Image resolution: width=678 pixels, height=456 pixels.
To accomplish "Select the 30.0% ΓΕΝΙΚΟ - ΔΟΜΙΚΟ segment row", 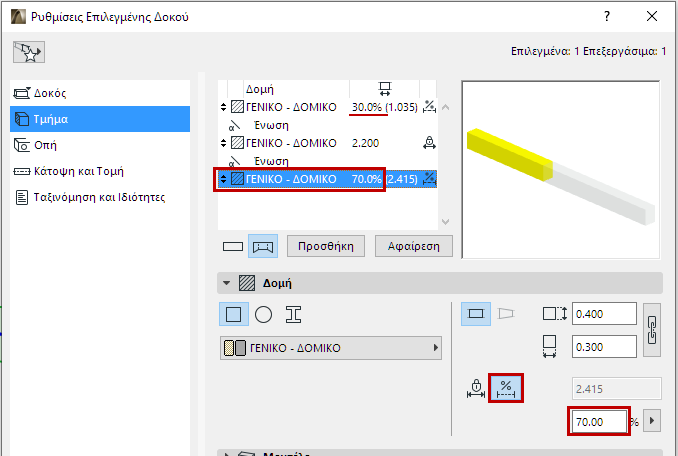I will [x=328, y=107].
